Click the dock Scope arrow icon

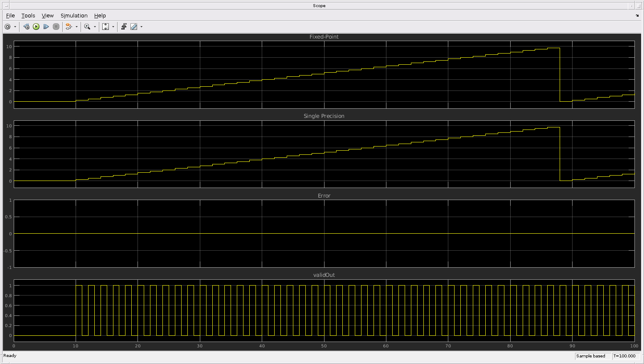pos(637,15)
